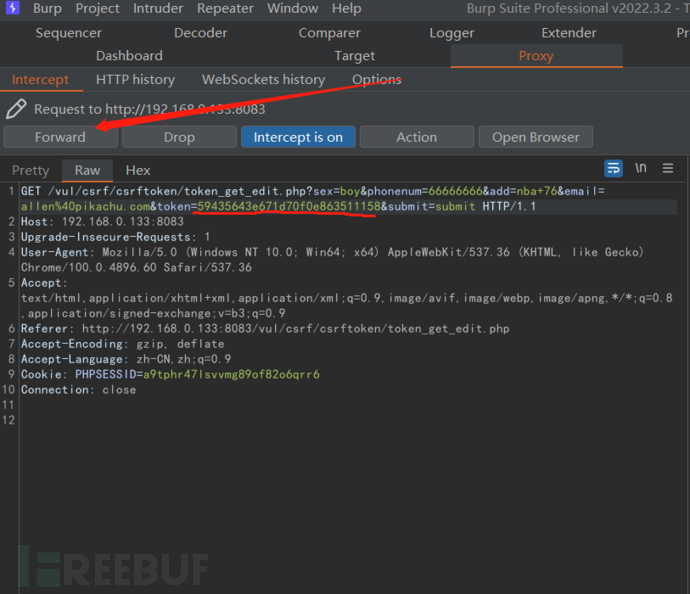Click the token value 59435643e671d70f0e863511158
The width and height of the screenshot is (690, 594).
point(289,206)
